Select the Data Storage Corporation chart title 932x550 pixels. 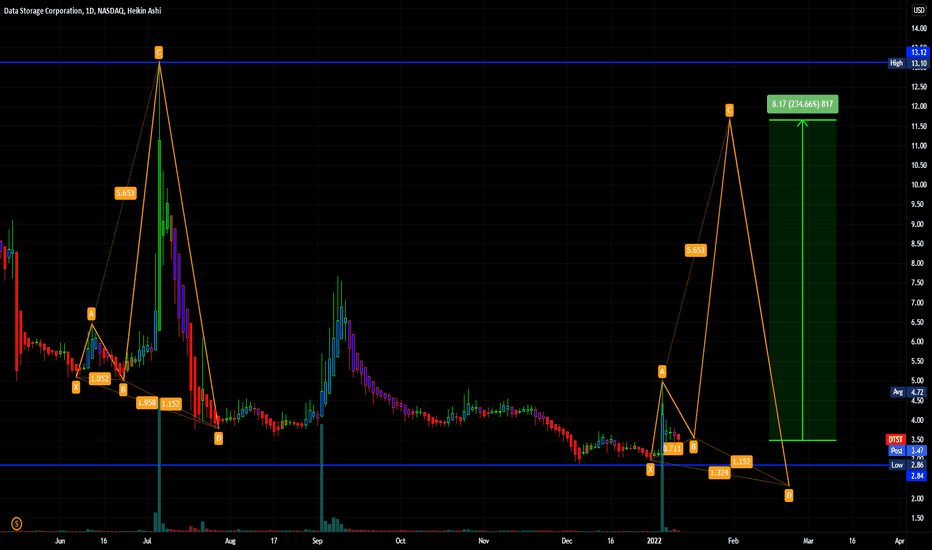83,11
